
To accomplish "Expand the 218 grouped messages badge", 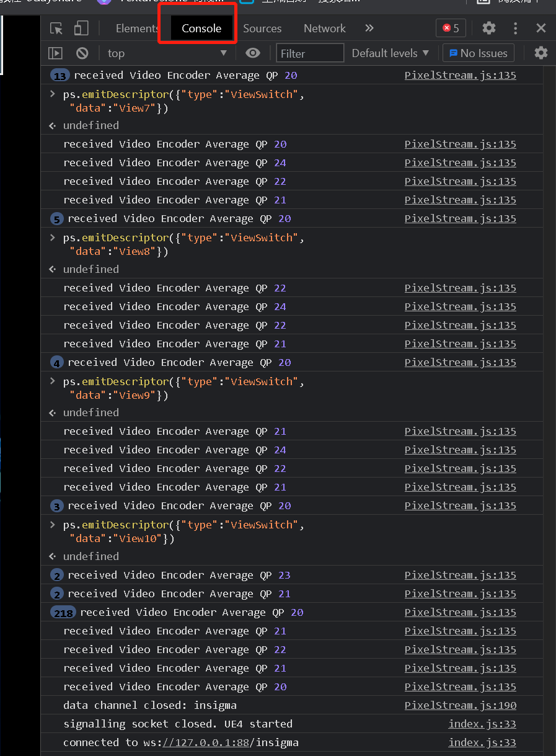I will [x=63, y=613].
